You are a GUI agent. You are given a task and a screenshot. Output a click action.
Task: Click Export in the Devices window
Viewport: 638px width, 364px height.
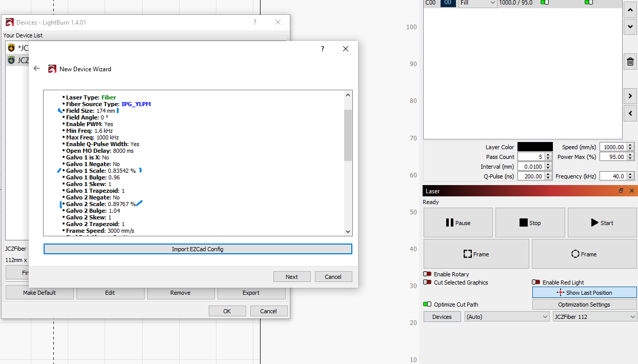251,293
